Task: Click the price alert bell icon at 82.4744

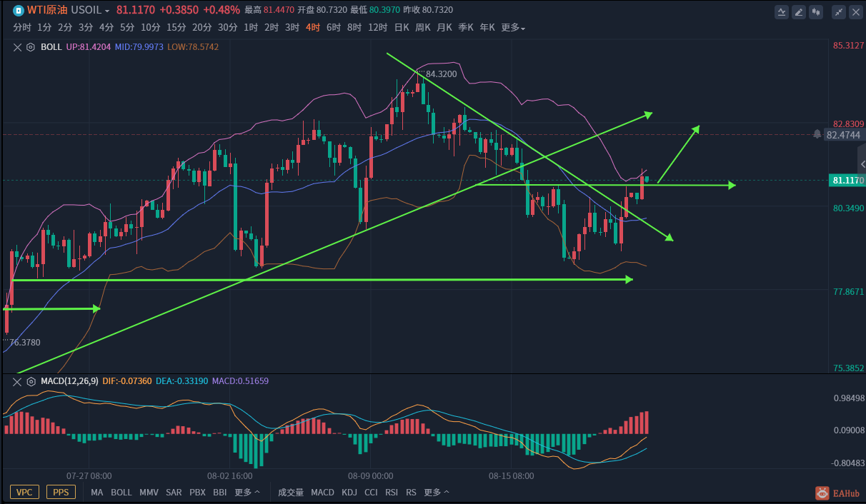Action: click(817, 134)
